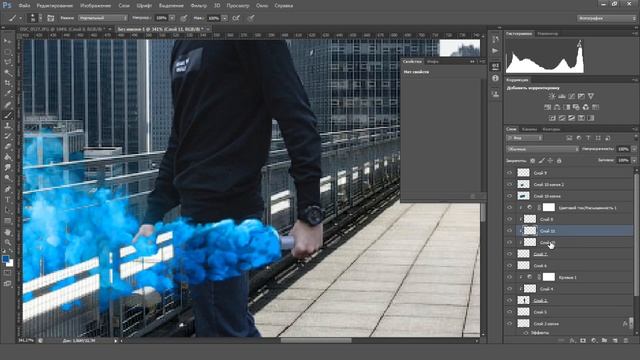Create a new layer with bottom icon
The height and width of the screenshot is (360, 640).
pyautogui.click(x=615, y=340)
